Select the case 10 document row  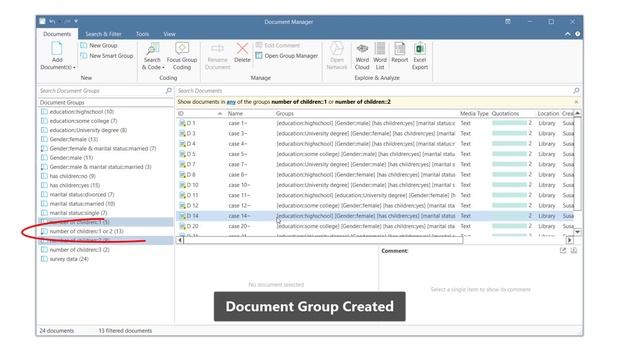375,185
